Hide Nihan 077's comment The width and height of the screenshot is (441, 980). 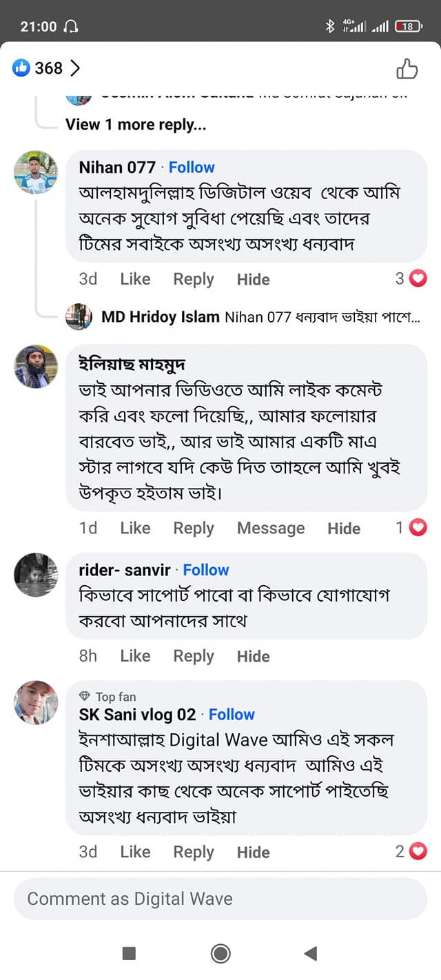pos(253,279)
